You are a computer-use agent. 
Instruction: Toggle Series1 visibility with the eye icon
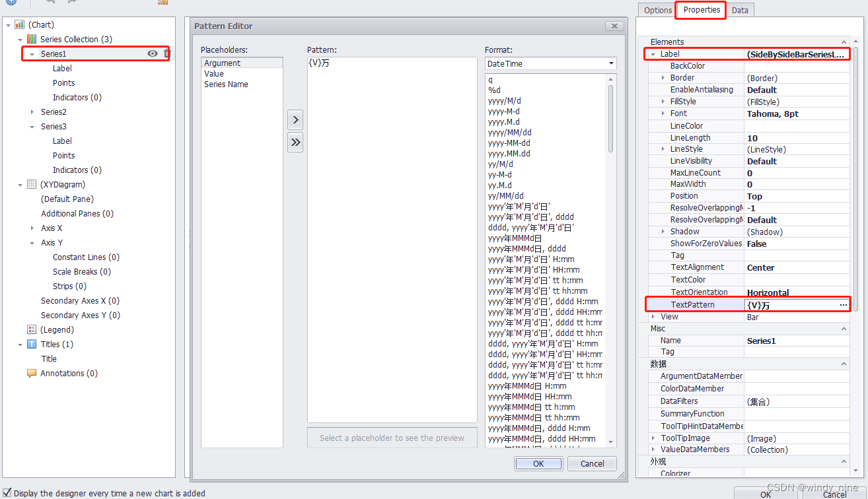click(x=152, y=53)
